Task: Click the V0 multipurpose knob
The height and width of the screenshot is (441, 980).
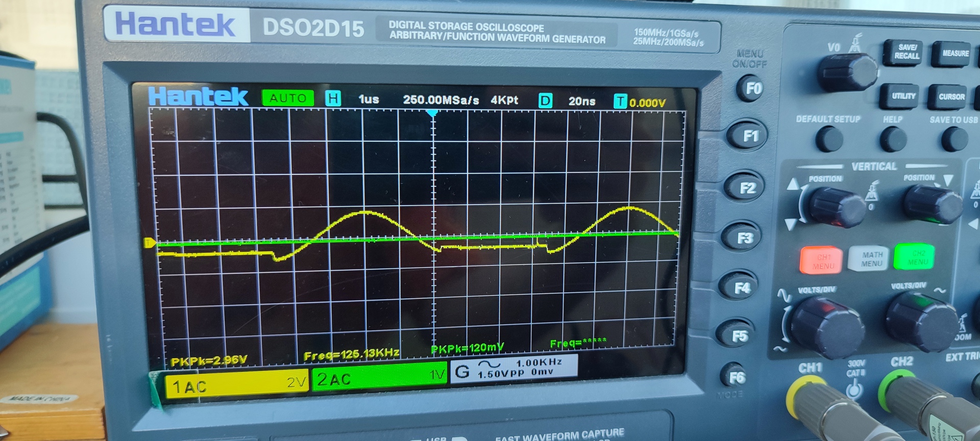Action: coord(847,71)
